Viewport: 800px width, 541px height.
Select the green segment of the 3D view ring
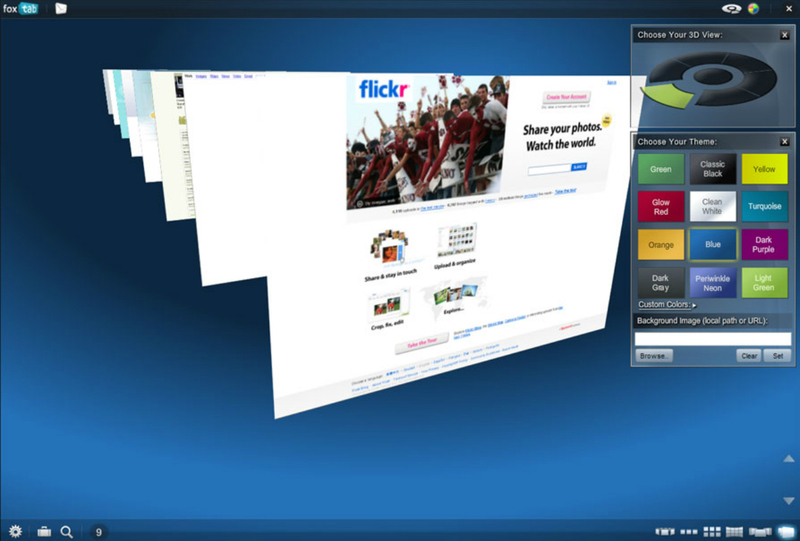coord(667,95)
